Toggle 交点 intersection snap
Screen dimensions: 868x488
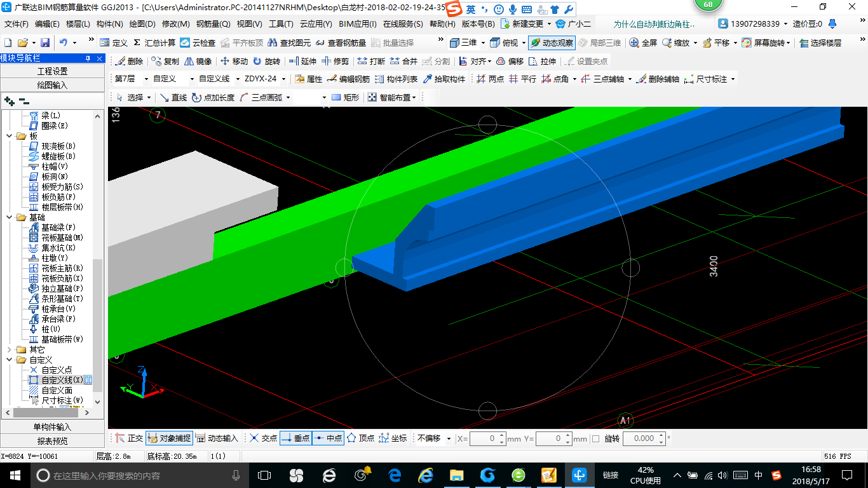(x=264, y=438)
